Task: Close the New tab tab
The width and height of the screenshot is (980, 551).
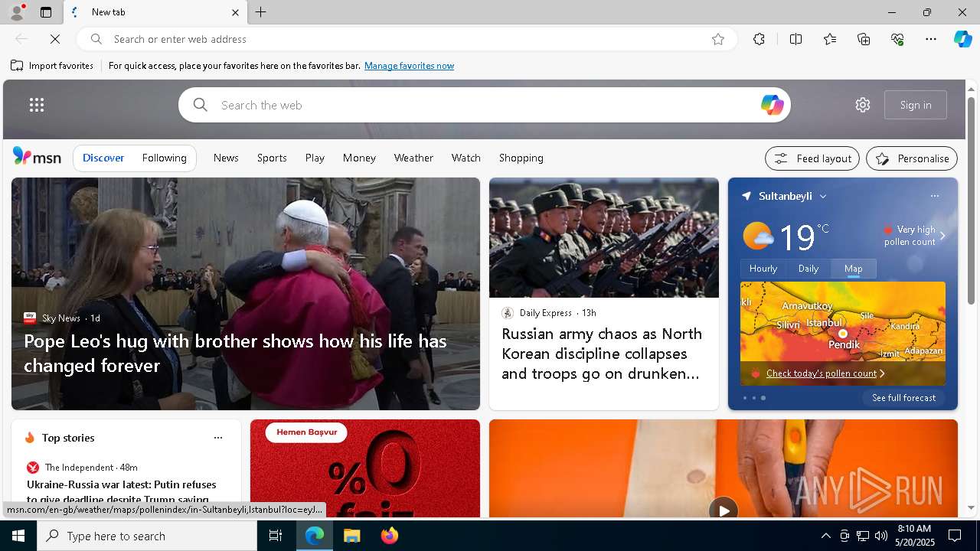Action: (x=235, y=12)
